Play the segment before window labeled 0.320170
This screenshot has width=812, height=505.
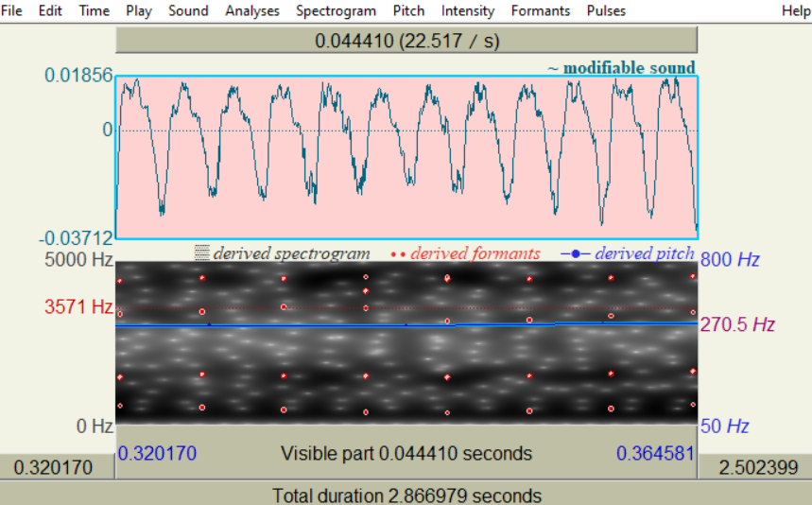pos(57,467)
